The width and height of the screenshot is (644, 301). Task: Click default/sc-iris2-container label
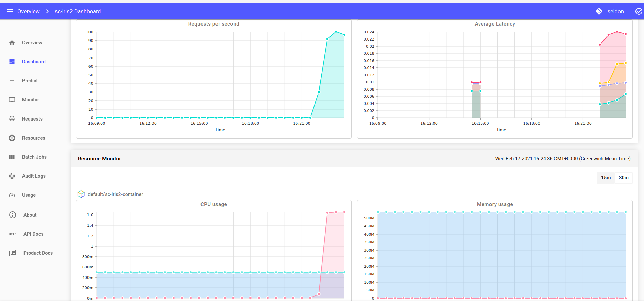pyautogui.click(x=115, y=194)
